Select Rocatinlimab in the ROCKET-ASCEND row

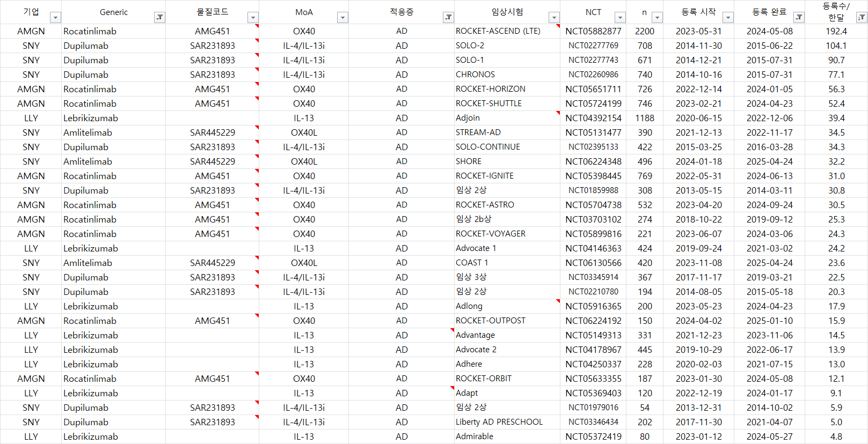click(114, 31)
